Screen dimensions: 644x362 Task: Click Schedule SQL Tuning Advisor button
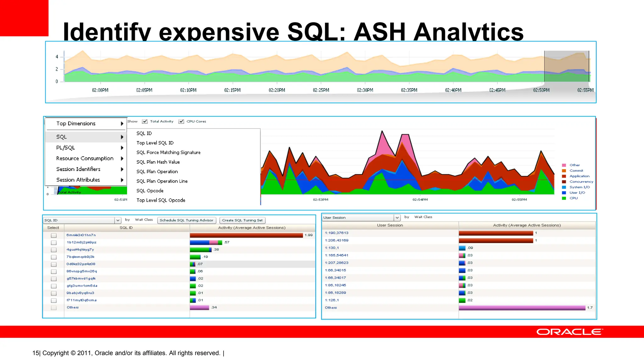point(186,220)
